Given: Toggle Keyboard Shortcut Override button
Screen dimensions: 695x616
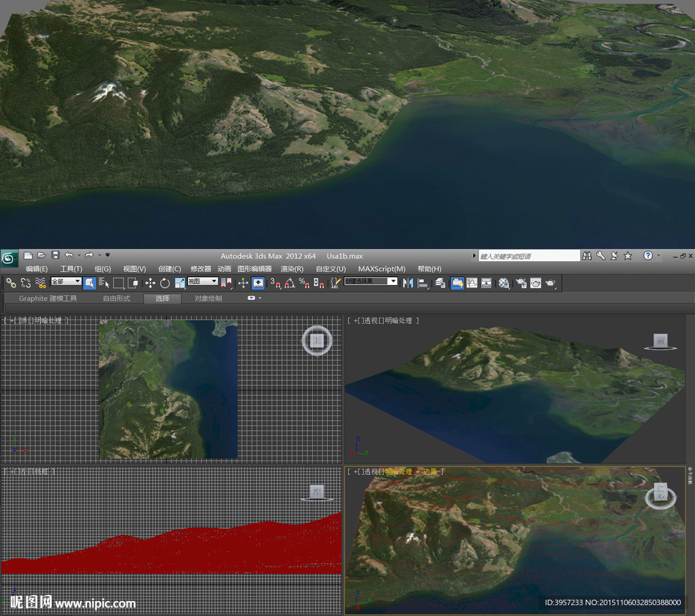Looking at the screenshot, I should (258, 283).
